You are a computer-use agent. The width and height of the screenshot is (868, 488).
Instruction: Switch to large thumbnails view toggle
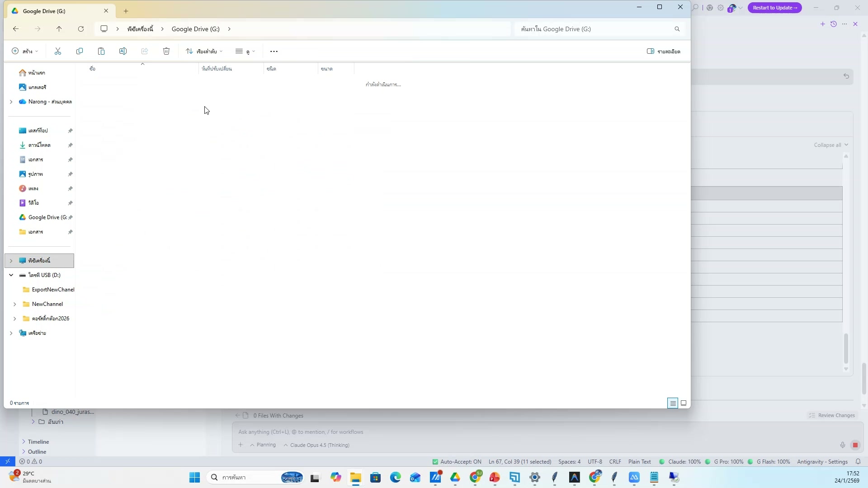(684, 403)
